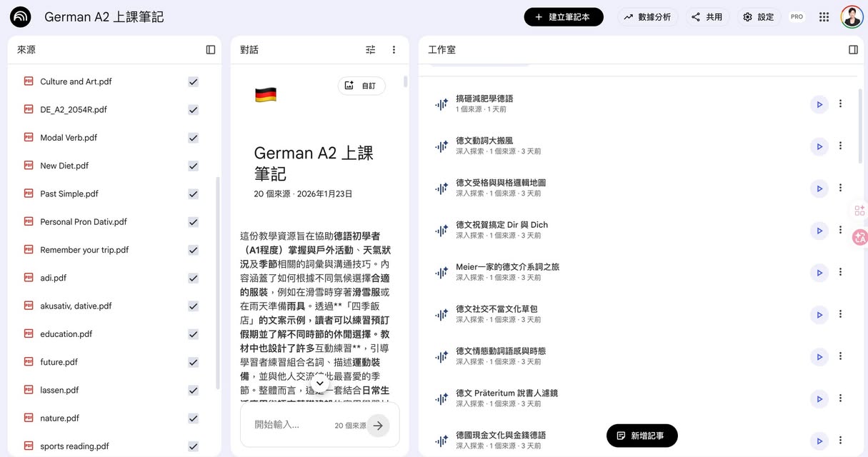Open more options for 德文動詞大搬風
This screenshot has width=868, height=457.
(x=841, y=146)
